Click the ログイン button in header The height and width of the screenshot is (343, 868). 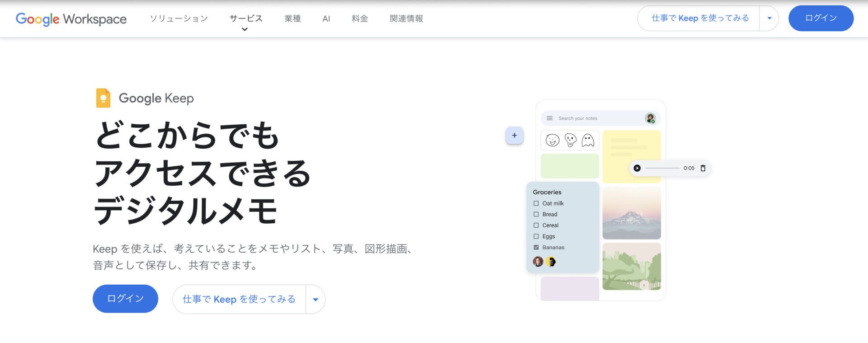(x=821, y=19)
